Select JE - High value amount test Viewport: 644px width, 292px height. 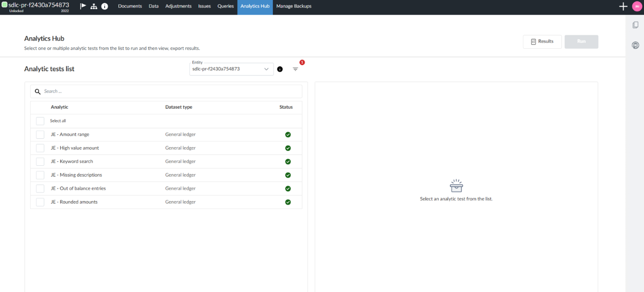coord(75,148)
